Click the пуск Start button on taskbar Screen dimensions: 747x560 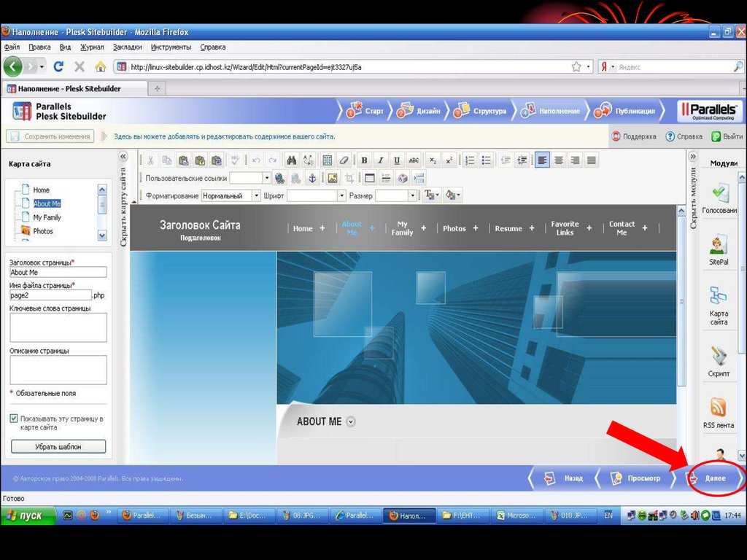(28, 516)
